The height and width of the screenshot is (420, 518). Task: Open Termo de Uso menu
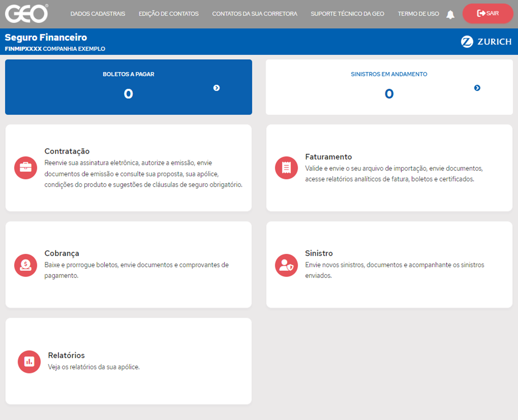pyautogui.click(x=418, y=14)
